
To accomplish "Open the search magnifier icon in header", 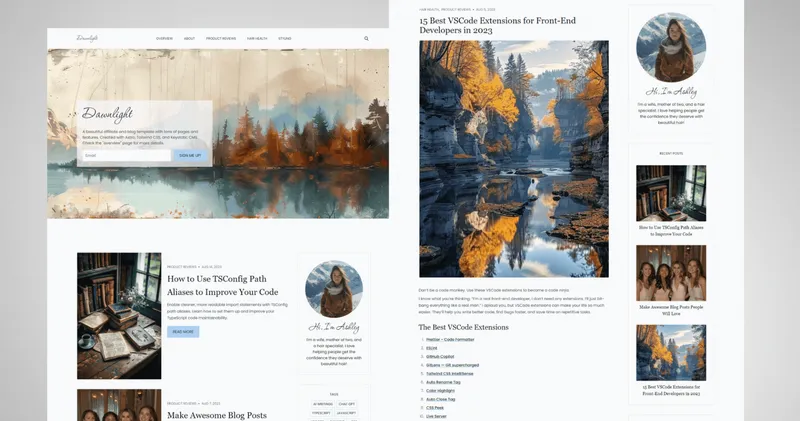I will [366, 38].
